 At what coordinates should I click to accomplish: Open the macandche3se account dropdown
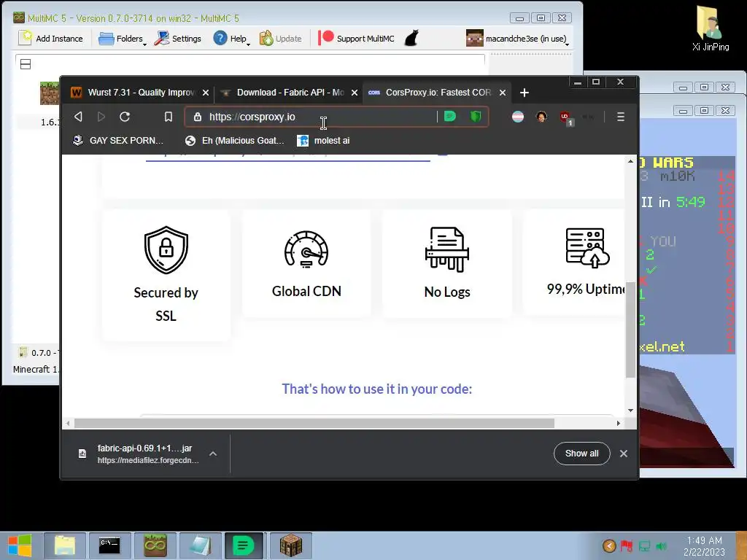click(518, 39)
